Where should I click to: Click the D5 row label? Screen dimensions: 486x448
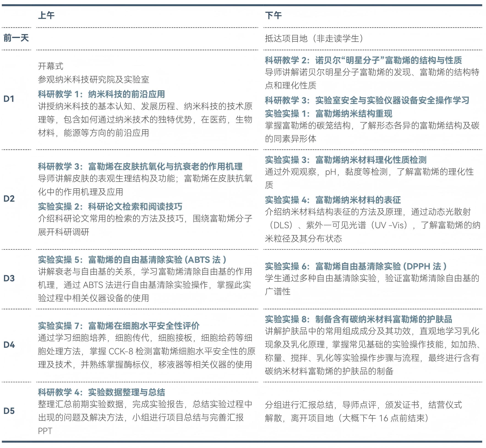pyautogui.click(x=9, y=411)
